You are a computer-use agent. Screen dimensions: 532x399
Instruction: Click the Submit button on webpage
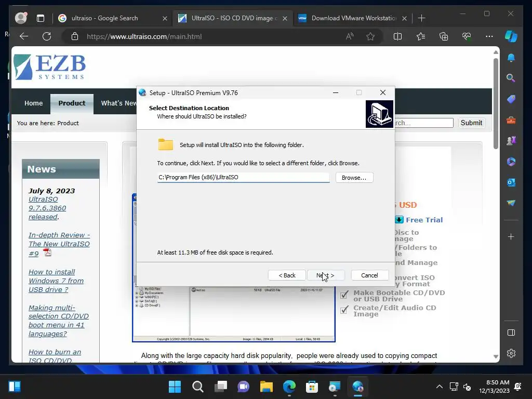471,123
